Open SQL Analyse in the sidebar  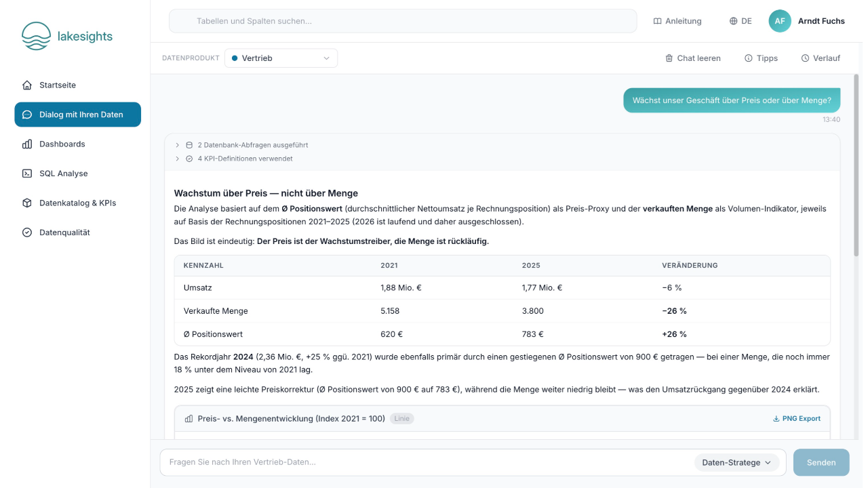click(x=77, y=174)
